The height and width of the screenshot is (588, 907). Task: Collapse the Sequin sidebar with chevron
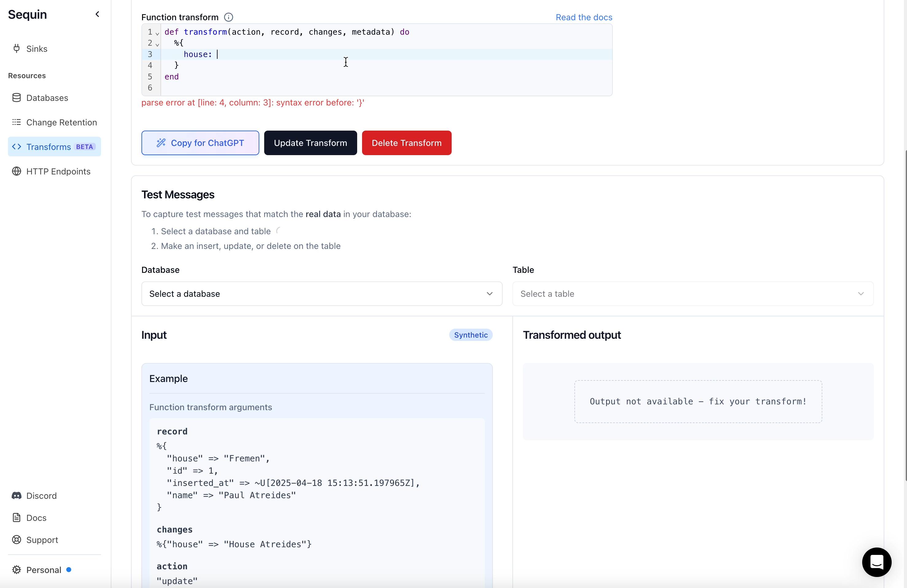97,14
